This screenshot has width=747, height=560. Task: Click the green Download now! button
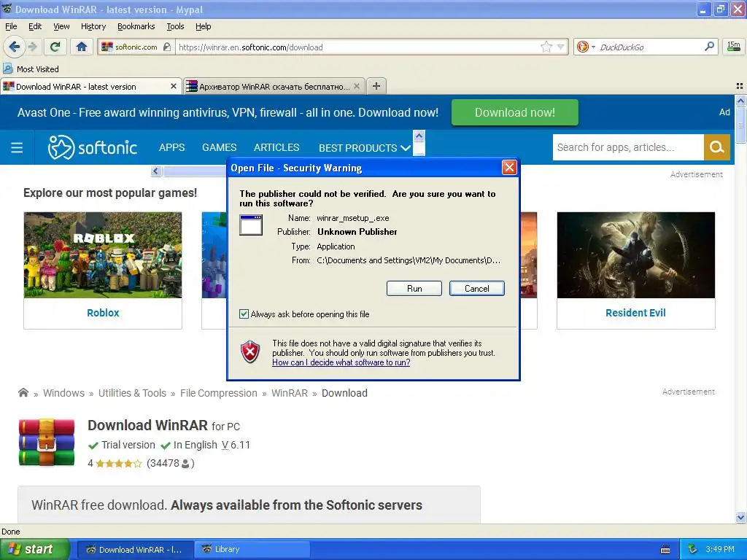tap(514, 112)
